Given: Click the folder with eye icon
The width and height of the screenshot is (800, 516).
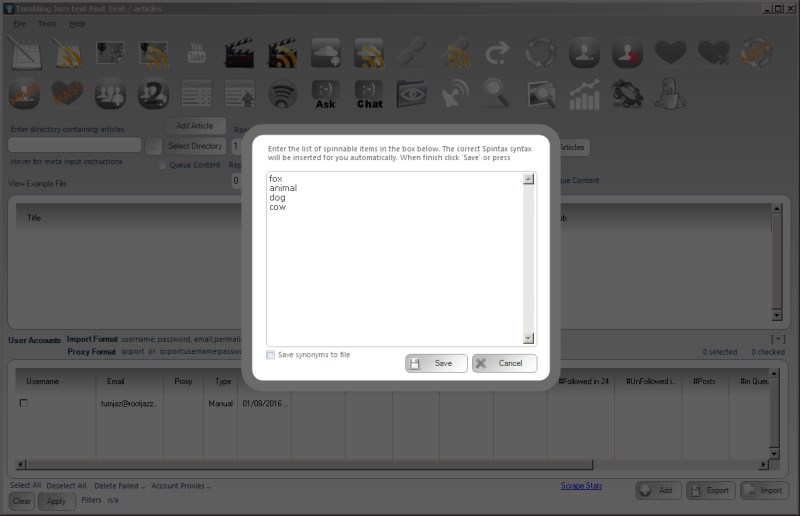Looking at the screenshot, I should click(412, 94).
